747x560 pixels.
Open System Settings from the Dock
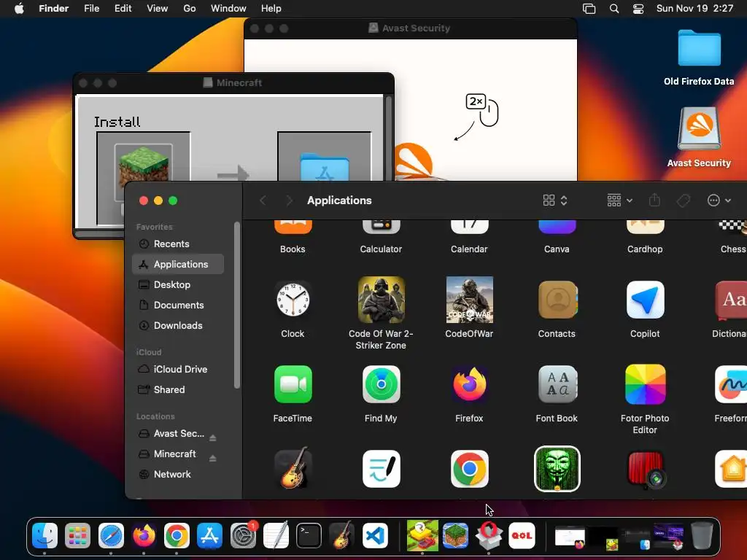point(243,535)
